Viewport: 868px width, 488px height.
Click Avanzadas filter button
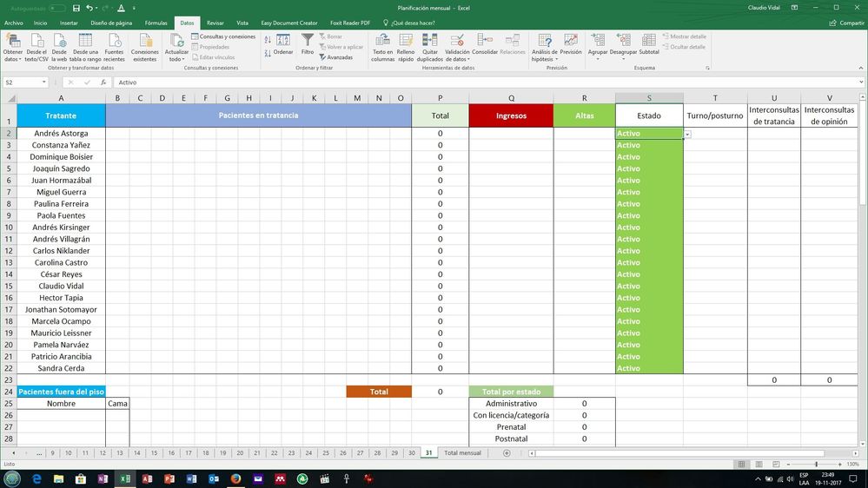(336, 57)
